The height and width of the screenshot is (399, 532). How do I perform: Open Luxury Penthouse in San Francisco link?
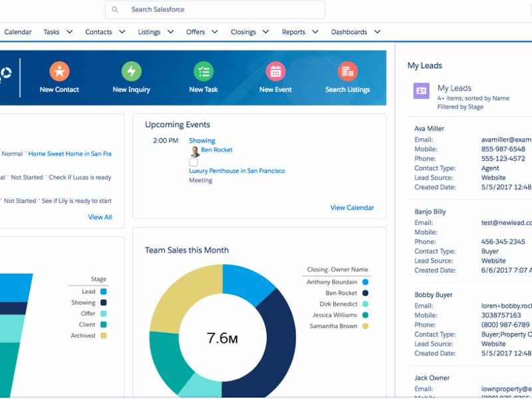[x=237, y=171]
